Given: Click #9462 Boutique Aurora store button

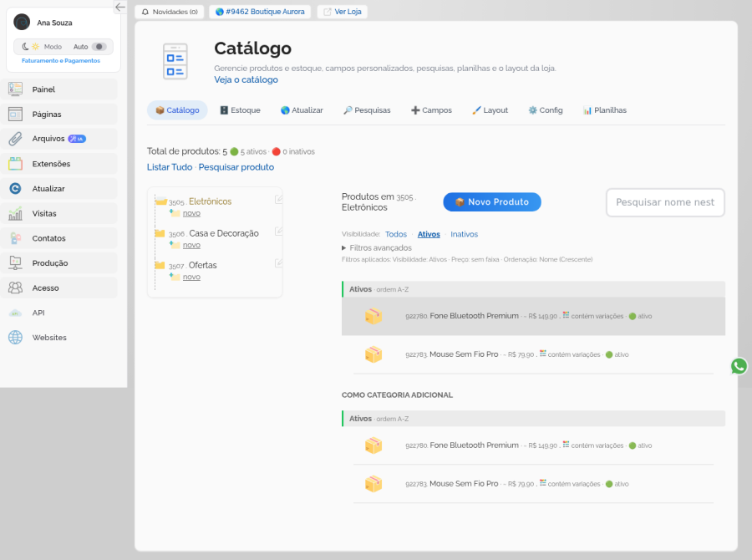Looking at the screenshot, I should click(260, 12).
